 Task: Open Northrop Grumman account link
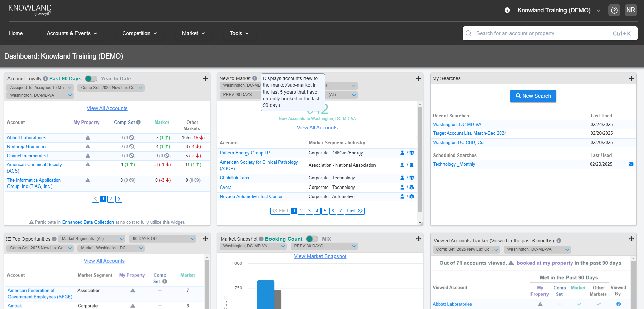point(26,147)
